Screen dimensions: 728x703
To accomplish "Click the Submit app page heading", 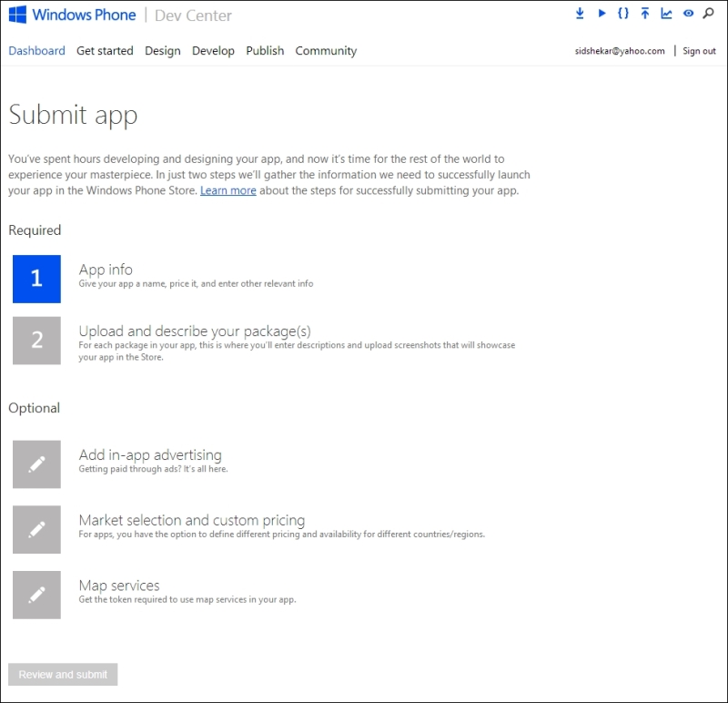I will 73,115.
